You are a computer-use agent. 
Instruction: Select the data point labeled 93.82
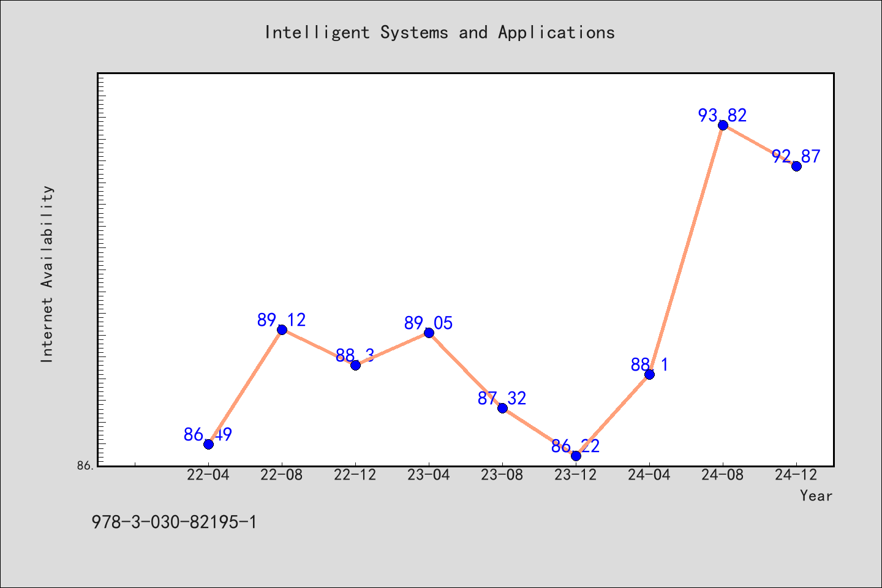723,125
